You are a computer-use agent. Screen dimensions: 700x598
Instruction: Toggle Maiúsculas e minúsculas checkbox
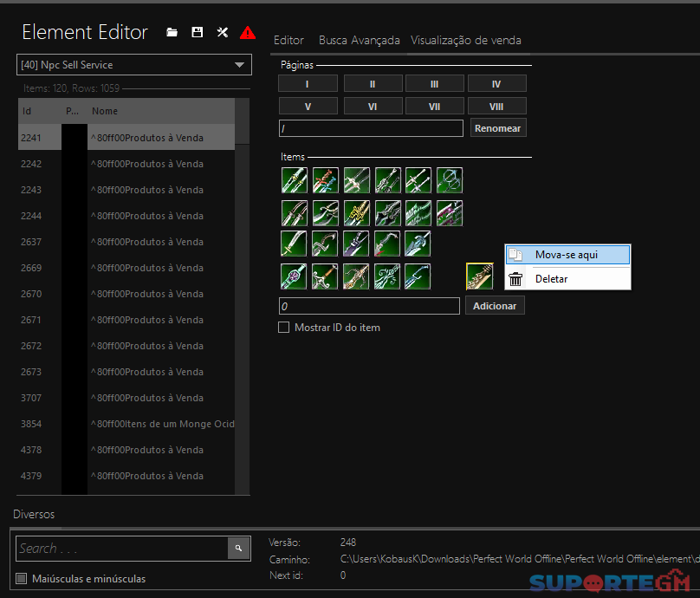(21, 578)
